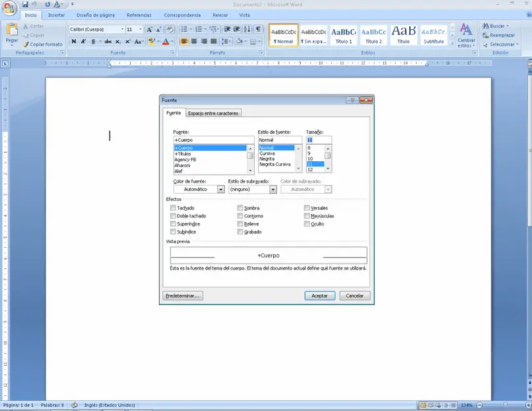Click the Paste (Pegar) icon
The image size is (532, 411).
coord(12,30)
